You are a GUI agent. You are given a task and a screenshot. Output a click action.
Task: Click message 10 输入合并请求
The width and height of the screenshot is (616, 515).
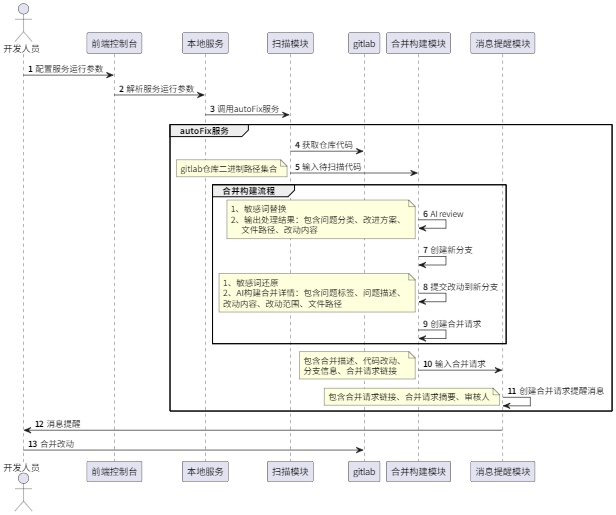tap(460, 365)
